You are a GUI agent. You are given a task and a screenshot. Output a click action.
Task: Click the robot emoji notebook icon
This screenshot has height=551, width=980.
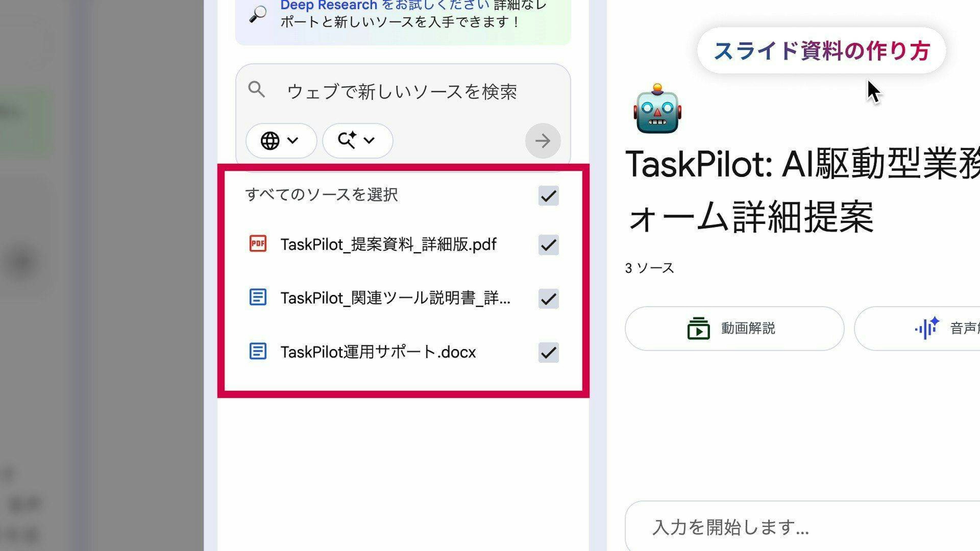[x=657, y=109]
